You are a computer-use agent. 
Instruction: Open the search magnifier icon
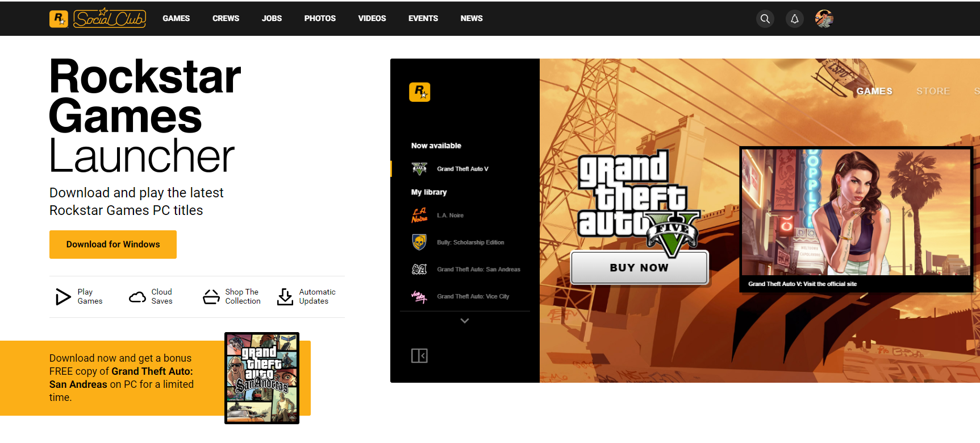[x=765, y=19]
